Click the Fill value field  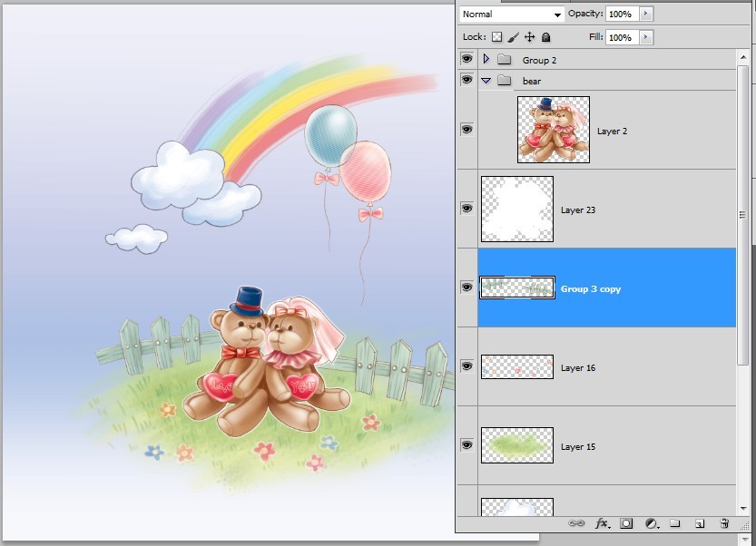pyautogui.click(x=622, y=37)
